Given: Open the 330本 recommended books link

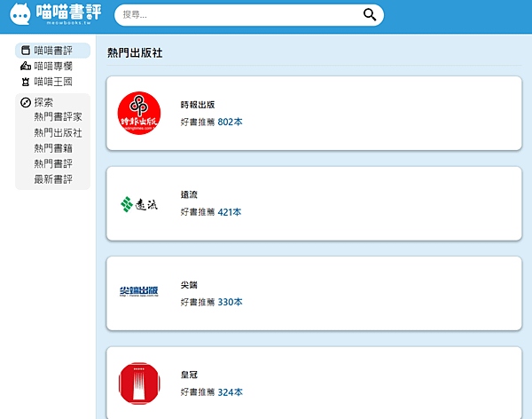Looking at the screenshot, I should [230, 302].
